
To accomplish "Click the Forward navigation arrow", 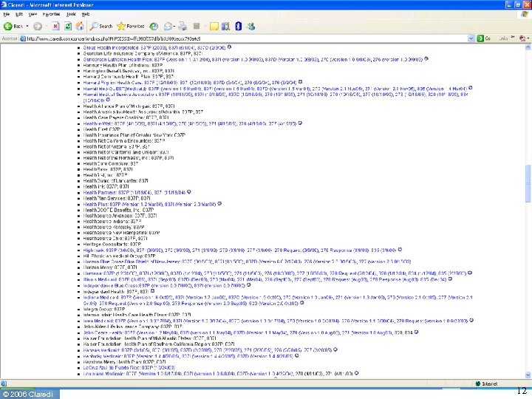I will coord(38,26).
